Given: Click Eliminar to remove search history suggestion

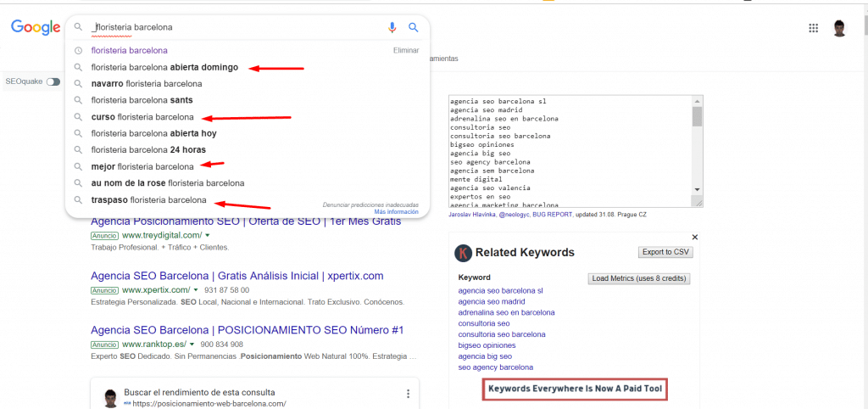Looking at the screenshot, I should (406, 51).
